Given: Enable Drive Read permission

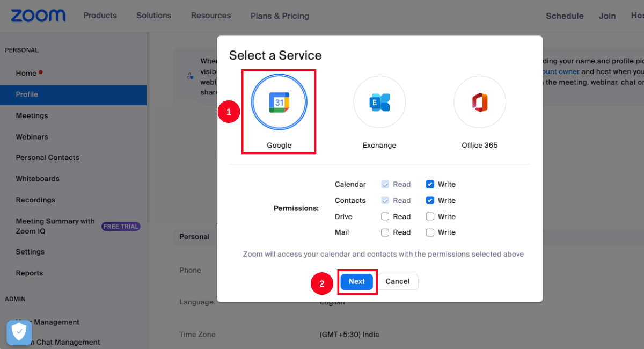Looking at the screenshot, I should coord(385,216).
